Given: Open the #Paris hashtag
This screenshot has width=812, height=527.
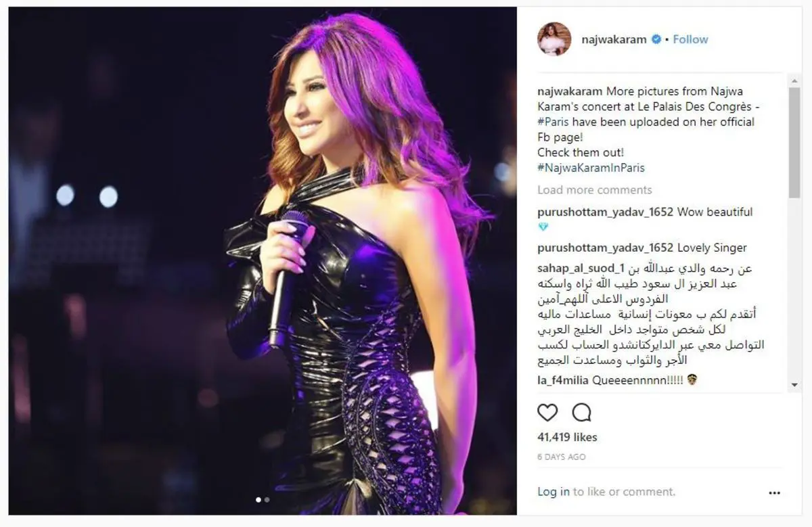Looking at the screenshot, I should coord(551,122).
